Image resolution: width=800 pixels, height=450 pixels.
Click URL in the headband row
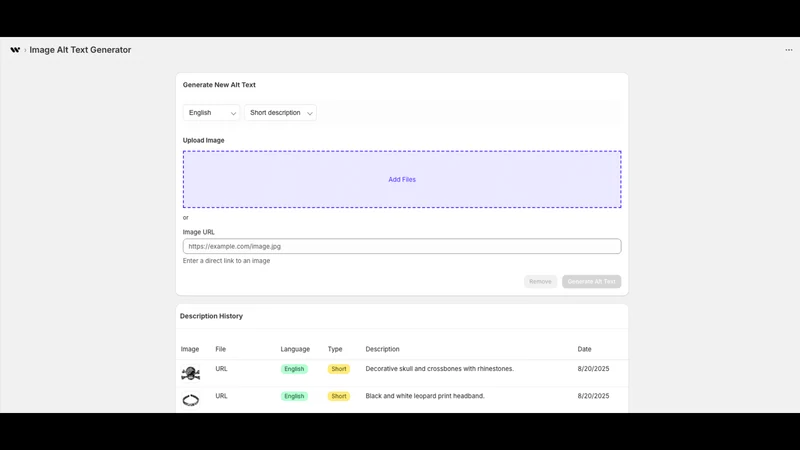pos(221,395)
